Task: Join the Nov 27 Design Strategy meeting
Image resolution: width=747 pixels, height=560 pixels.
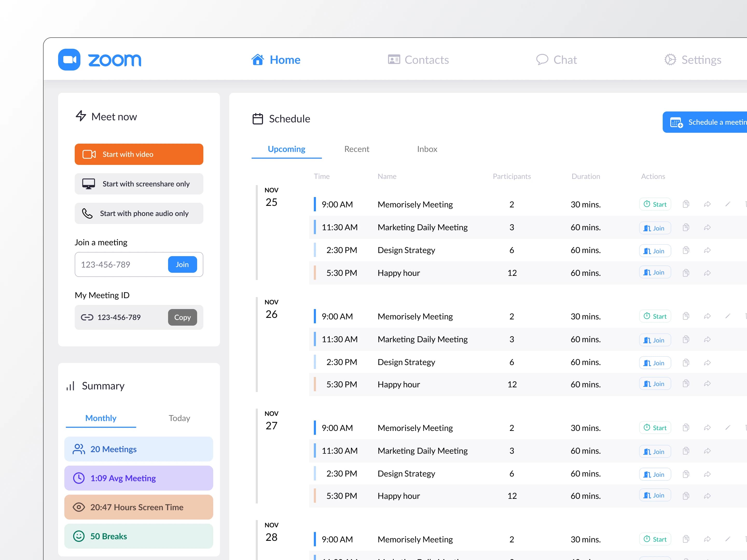Action: [x=655, y=475]
